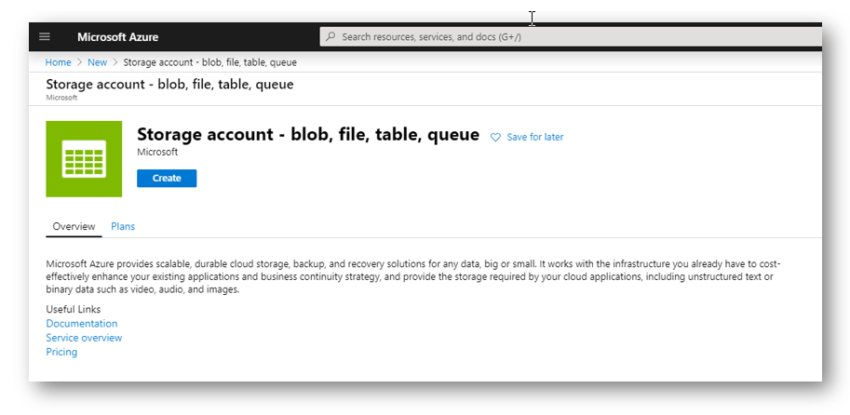The height and width of the screenshot is (415, 850).
Task: Click the search magnifier icon
Action: pos(330,37)
